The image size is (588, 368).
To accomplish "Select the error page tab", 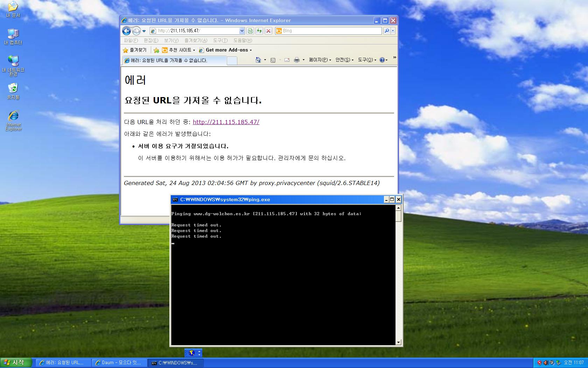I will pyautogui.click(x=174, y=60).
